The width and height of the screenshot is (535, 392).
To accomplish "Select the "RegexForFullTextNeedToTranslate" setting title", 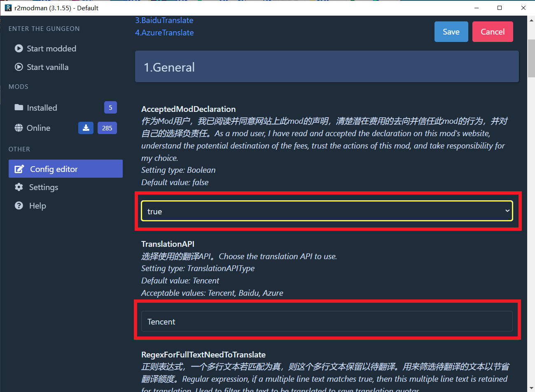I will click(203, 355).
